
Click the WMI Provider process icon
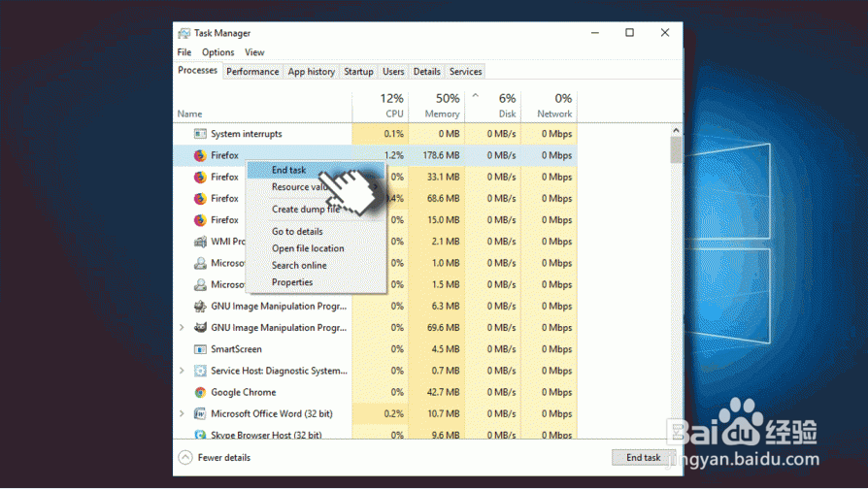[x=200, y=242]
